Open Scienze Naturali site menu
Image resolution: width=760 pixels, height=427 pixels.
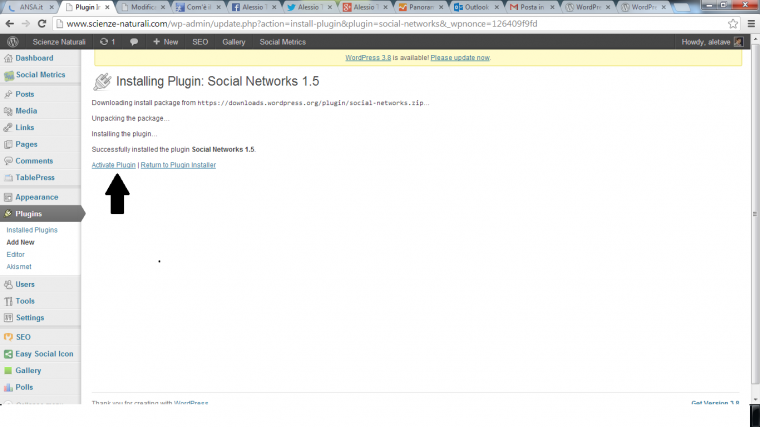(59, 42)
